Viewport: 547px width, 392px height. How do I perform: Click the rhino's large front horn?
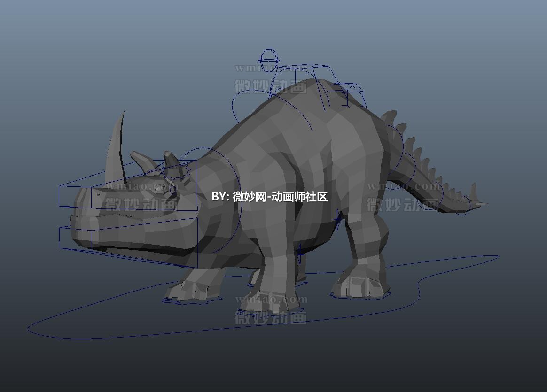116,150
